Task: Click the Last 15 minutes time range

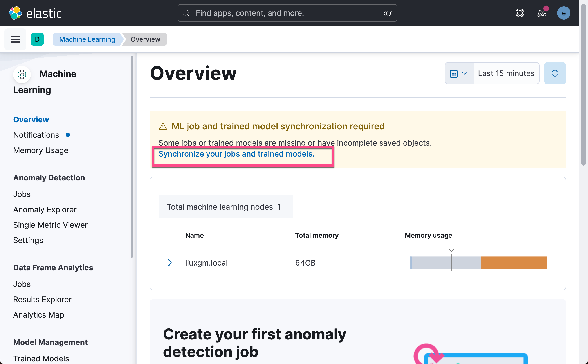Action: 506,73
